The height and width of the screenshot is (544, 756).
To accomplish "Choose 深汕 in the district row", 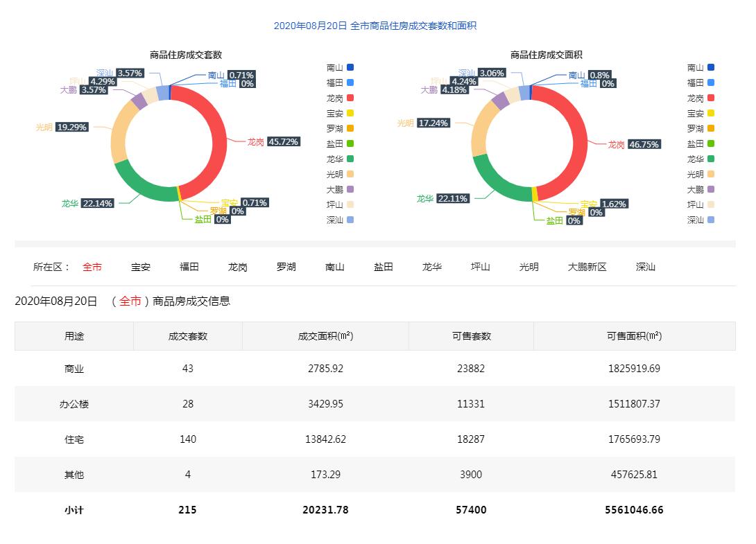I will (x=645, y=267).
